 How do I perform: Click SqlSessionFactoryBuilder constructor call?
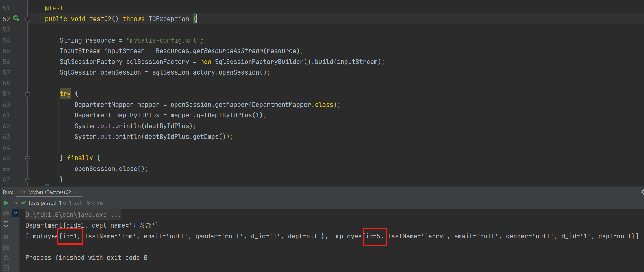(263, 62)
